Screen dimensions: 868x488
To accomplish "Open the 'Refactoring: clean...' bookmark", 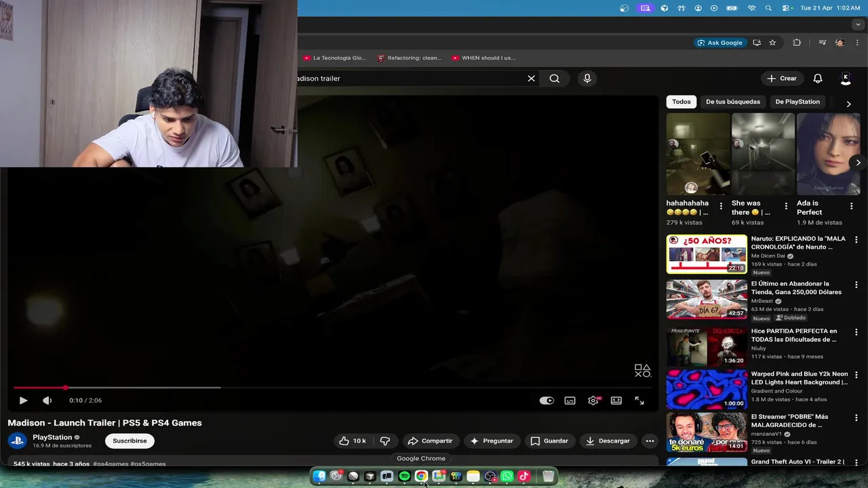I will coord(410,58).
